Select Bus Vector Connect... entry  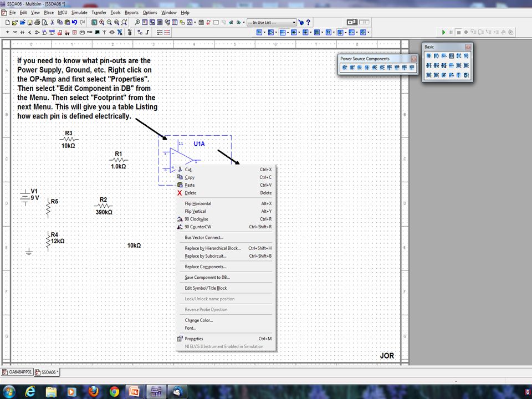226,238
